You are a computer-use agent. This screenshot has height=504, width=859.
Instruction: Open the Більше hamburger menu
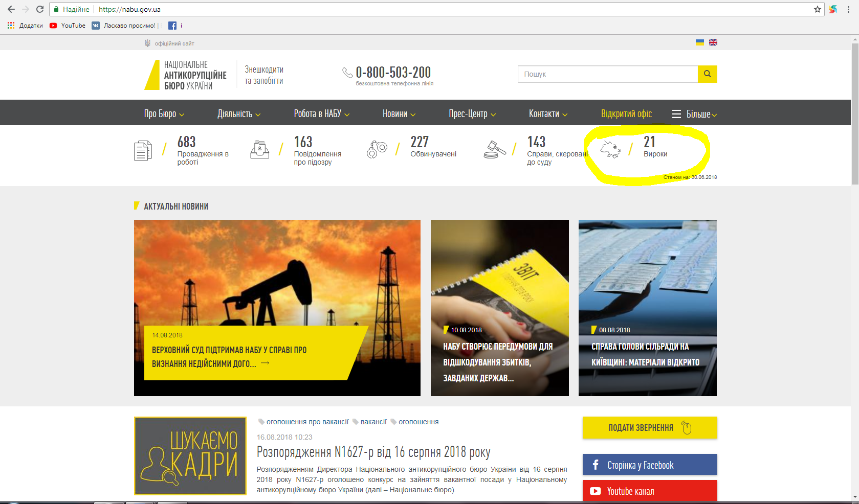click(x=694, y=114)
